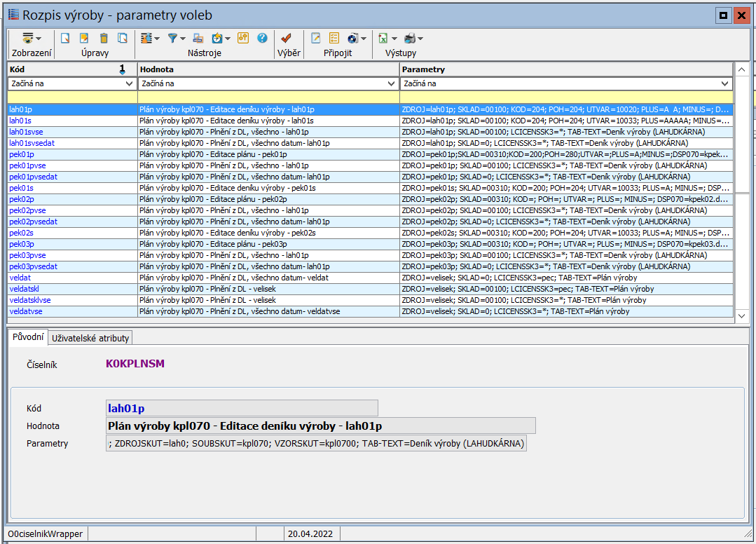Screen dimensions: 756x544
Task: Click the Excel export icon in Výstupy
Action: pyautogui.click(x=385, y=39)
